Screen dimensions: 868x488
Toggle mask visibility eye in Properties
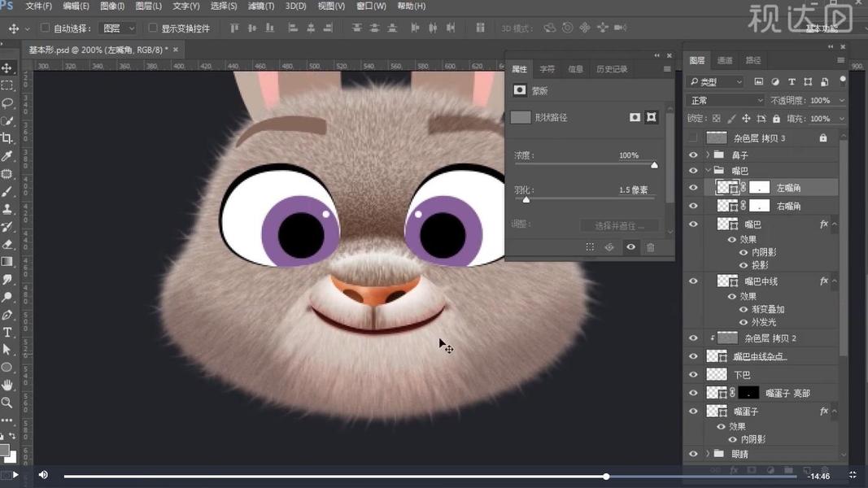click(x=630, y=247)
